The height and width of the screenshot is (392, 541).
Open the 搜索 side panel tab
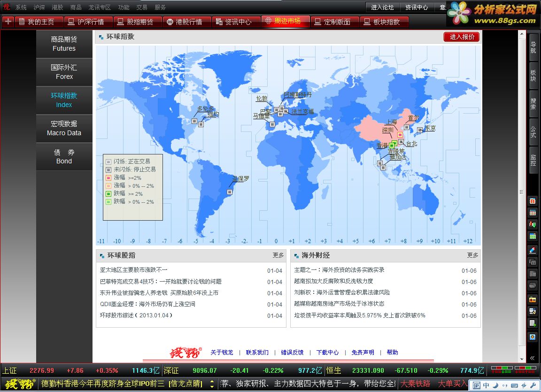(x=533, y=104)
